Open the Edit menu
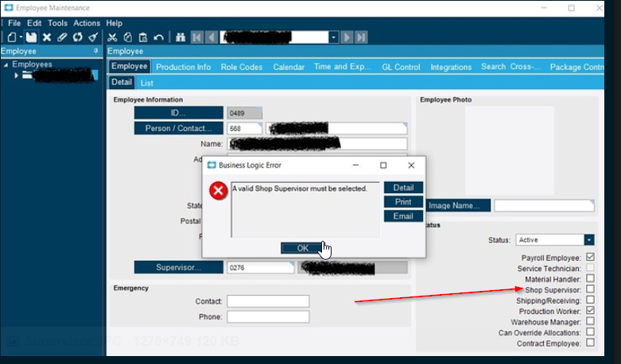Viewport: 621px width, 364px height. [34, 23]
